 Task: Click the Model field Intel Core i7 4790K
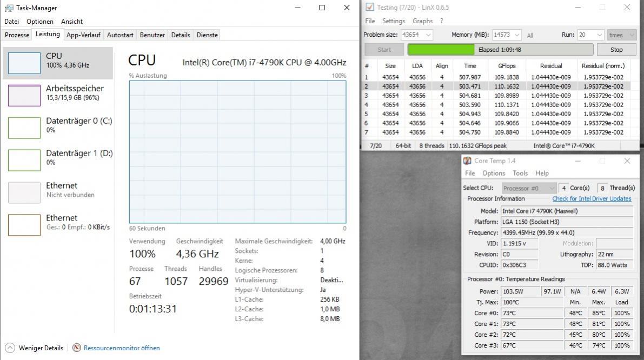[x=567, y=211]
